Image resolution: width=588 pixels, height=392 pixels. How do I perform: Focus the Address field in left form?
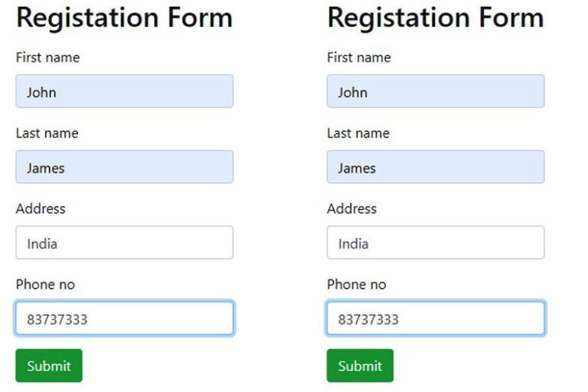(125, 243)
